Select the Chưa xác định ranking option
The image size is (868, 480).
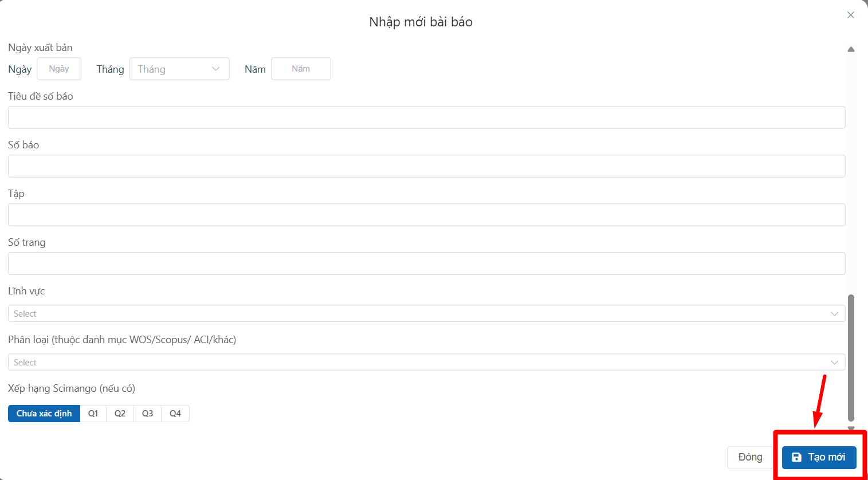point(44,414)
